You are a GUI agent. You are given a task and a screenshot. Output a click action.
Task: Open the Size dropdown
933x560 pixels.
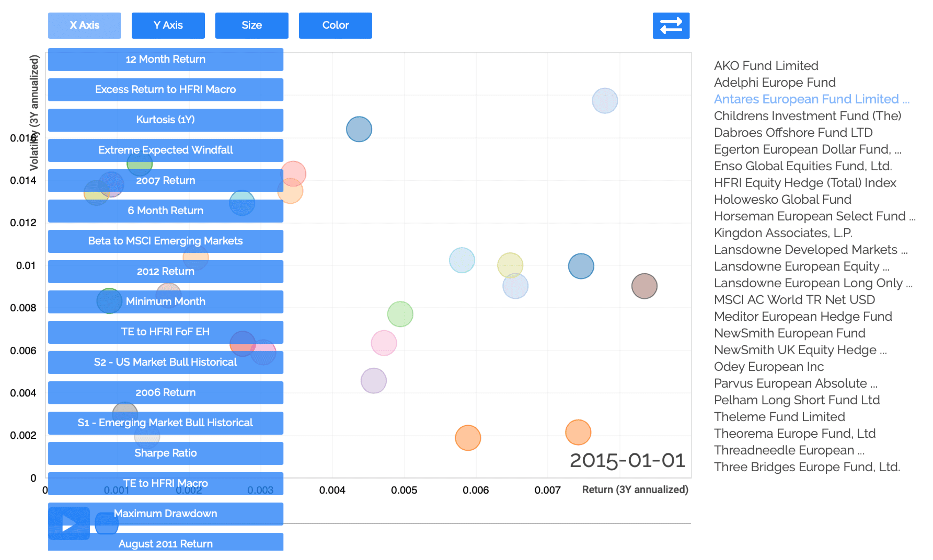252,25
